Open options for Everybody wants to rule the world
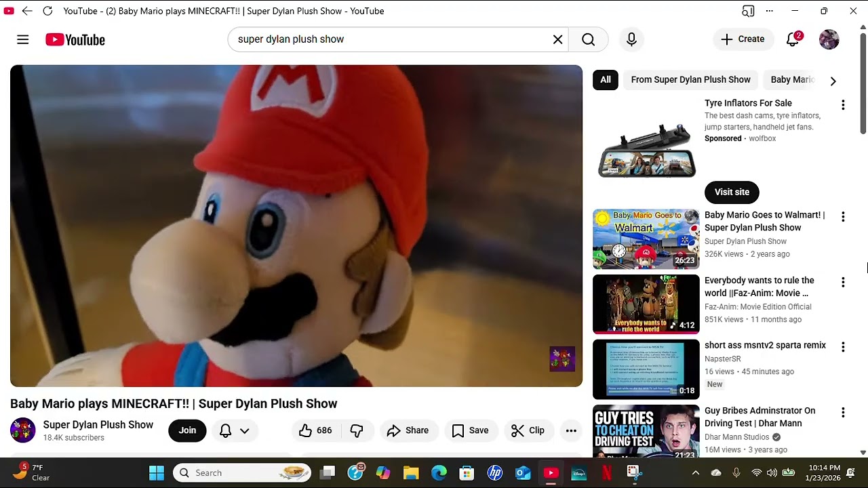Image resolution: width=868 pixels, height=488 pixels. 843,282
